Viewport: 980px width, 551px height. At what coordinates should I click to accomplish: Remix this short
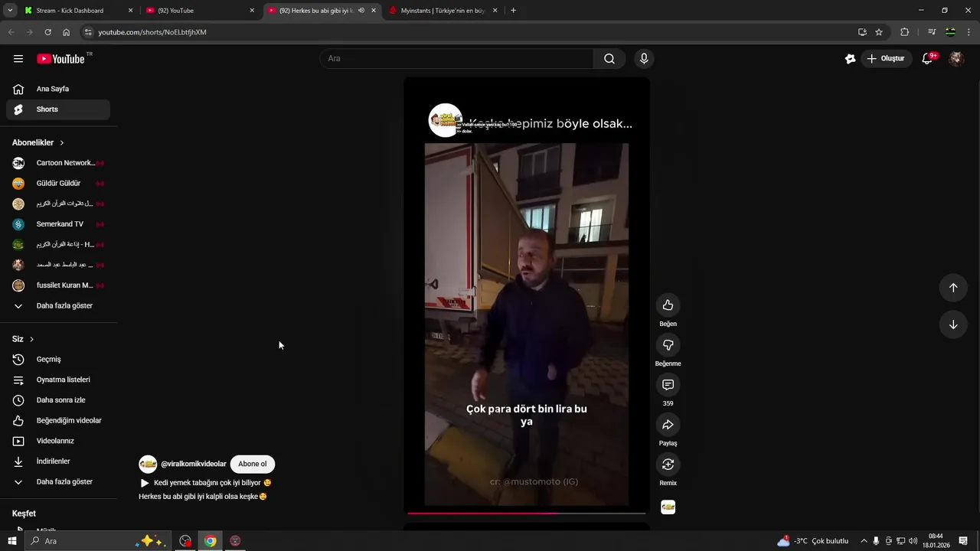pos(668,465)
